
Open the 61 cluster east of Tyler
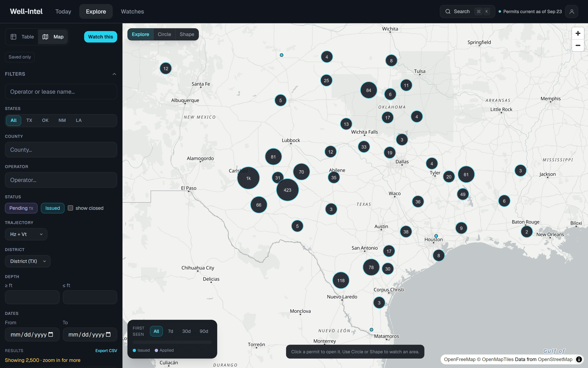(466, 175)
